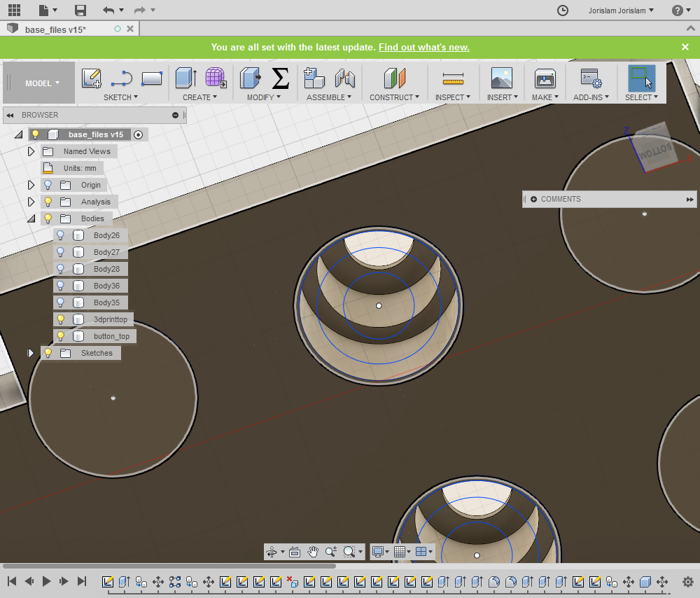
Task: Hide the 3dprinttop body via bulb
Action: 60,319
